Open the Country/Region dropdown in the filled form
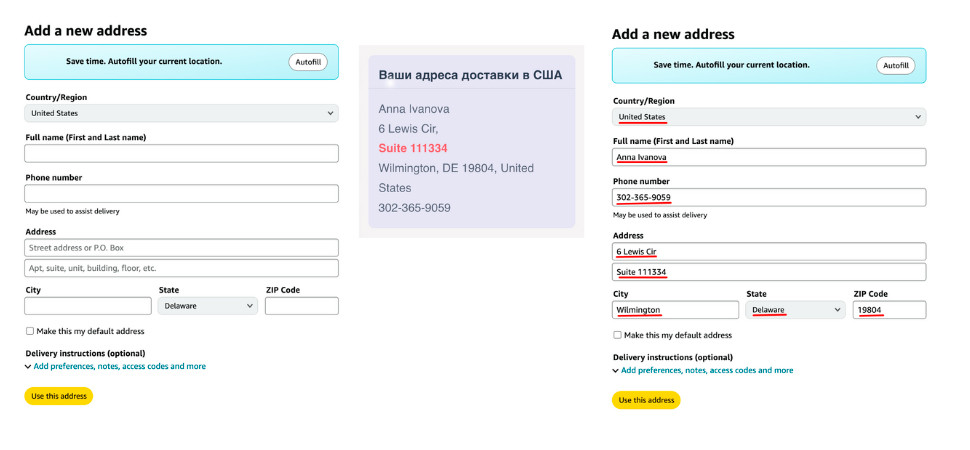The image size is (970, 450). (768, 117)
